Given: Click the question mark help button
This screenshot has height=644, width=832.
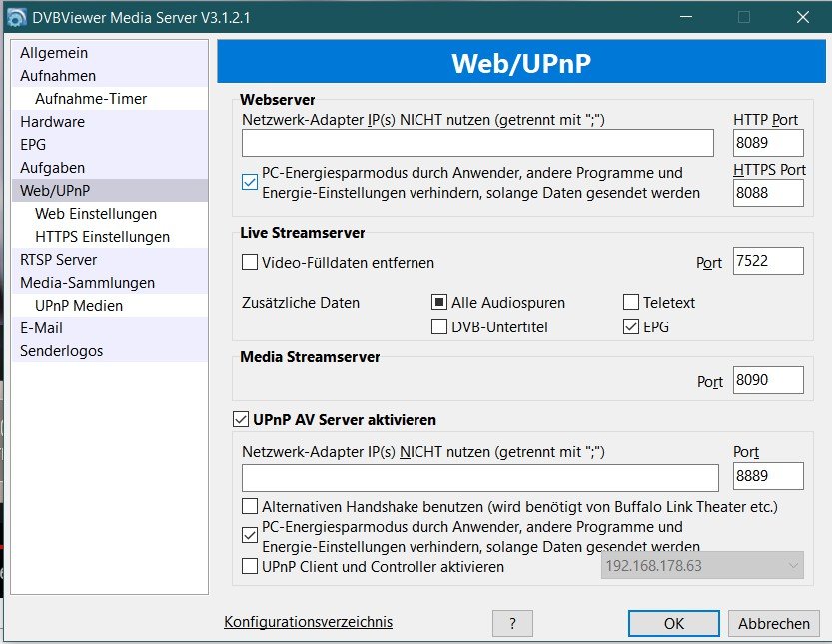Looking at the screenshot, I should point(512,623).
